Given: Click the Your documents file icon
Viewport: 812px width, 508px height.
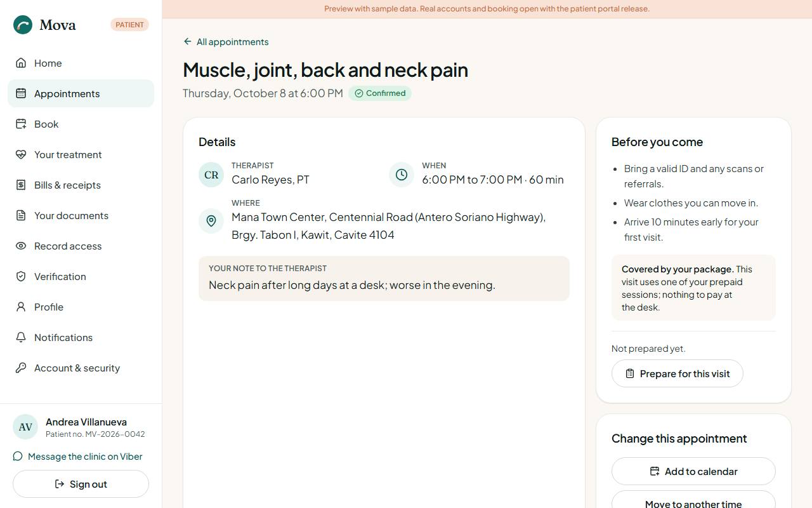Looking at the screenshot, I should [21, 215].
